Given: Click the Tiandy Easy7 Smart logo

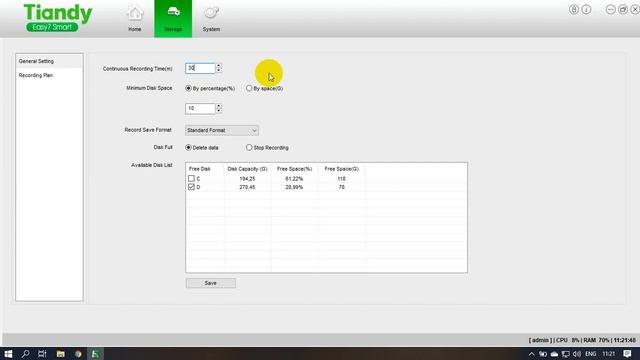Looking at the screenshot, I should [58, 18].
